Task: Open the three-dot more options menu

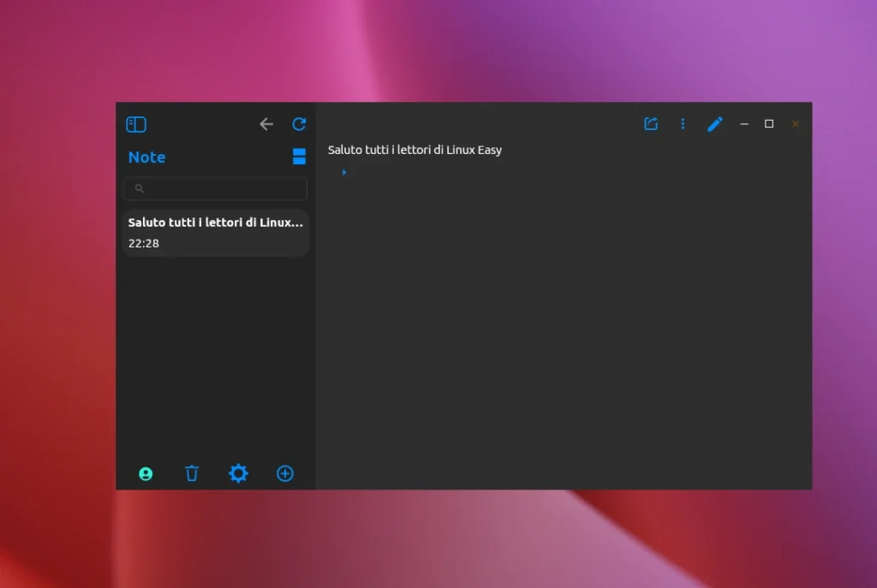Action: 683,124
